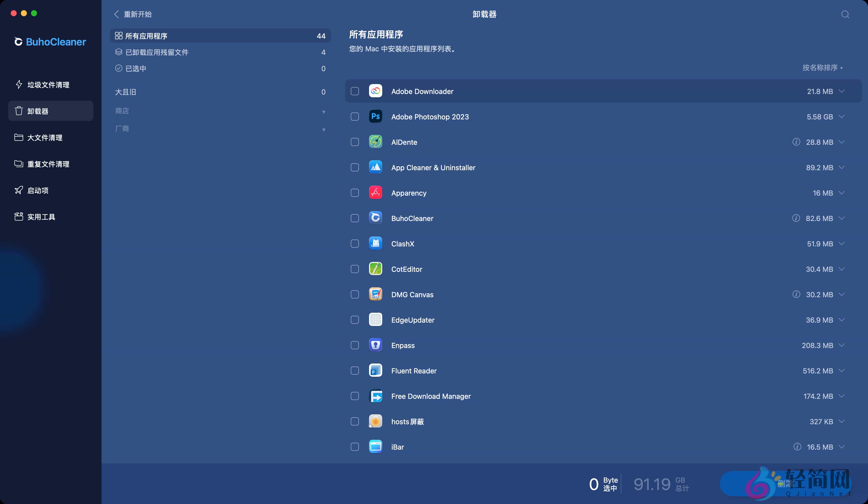Tick the Enpass checkbox
The height and width of the screenshot is (504, 868).
tap(355, 345)
